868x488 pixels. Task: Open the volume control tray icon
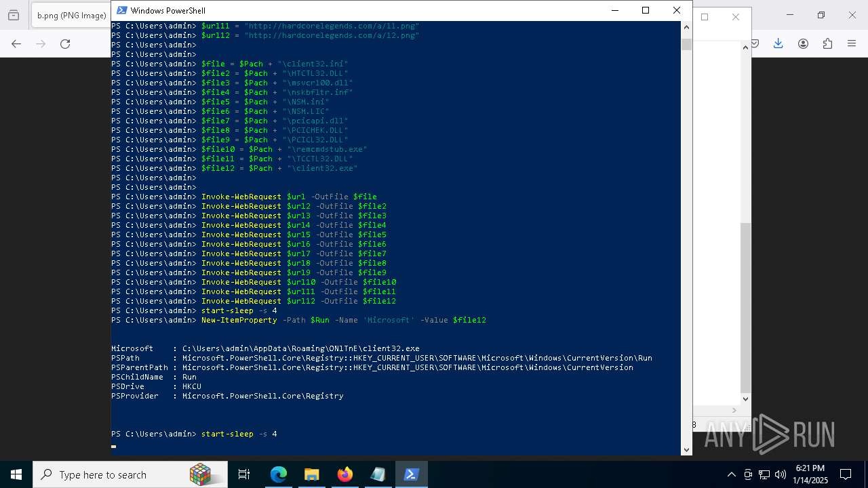781,474
